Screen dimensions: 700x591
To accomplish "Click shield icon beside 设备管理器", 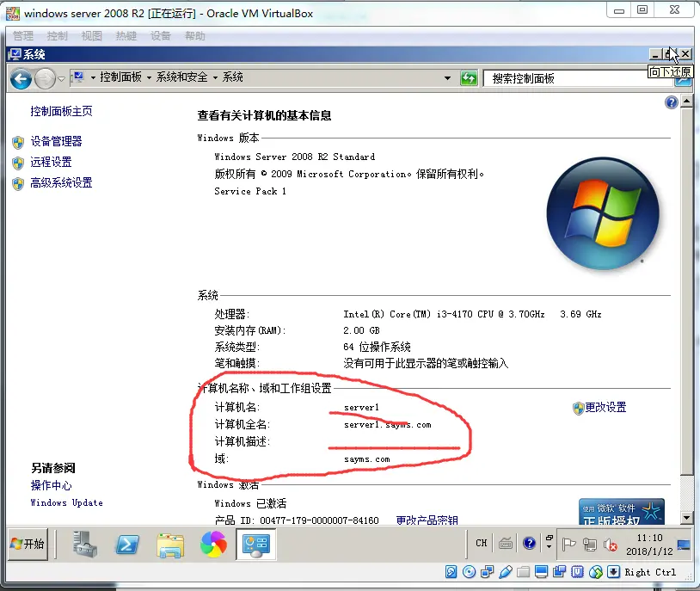I will pyautogui.click(x=18, y=143).
